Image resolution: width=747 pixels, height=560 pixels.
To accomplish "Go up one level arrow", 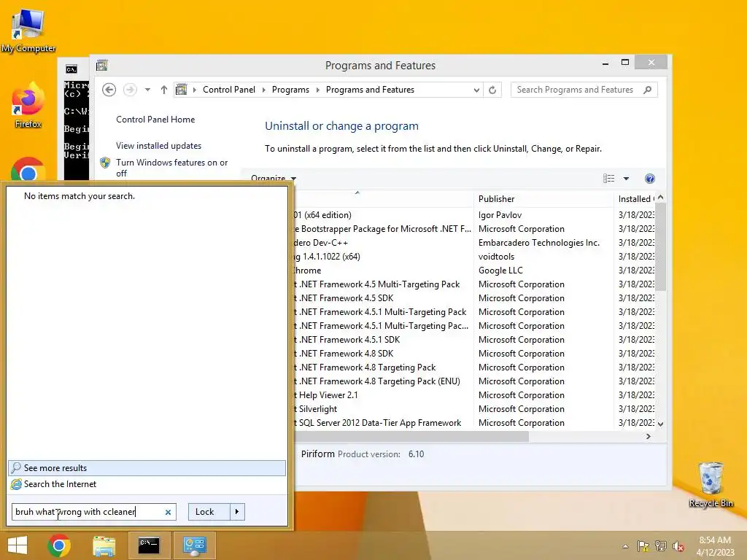I will (164, 90).
